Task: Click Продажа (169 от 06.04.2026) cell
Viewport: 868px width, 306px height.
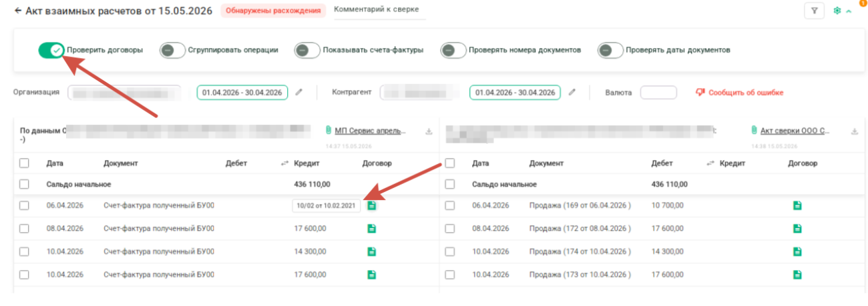Action: click(x=580, y=205)
